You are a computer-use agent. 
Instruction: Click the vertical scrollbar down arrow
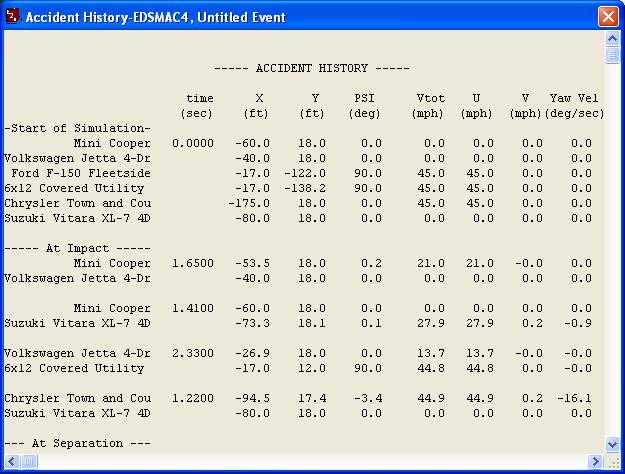point(612,444)
